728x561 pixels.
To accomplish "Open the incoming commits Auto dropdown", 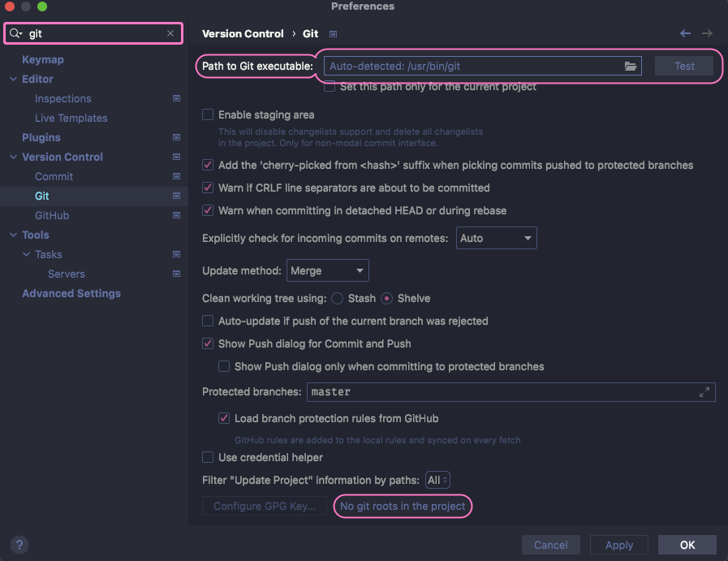I will 497,238.
